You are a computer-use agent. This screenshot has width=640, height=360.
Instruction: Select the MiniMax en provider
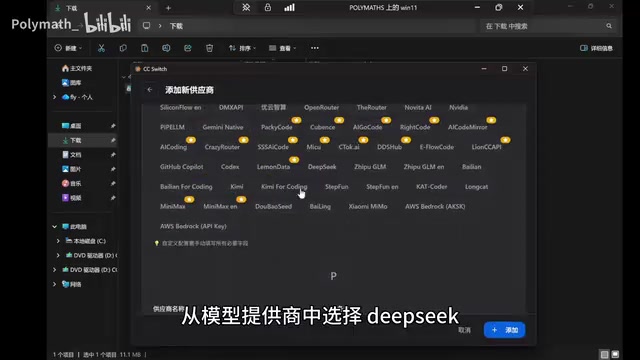[220, 207]
